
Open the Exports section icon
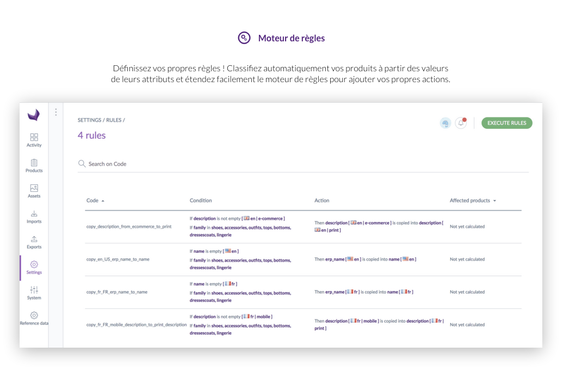pyautogui.click(x=34, y=239)
